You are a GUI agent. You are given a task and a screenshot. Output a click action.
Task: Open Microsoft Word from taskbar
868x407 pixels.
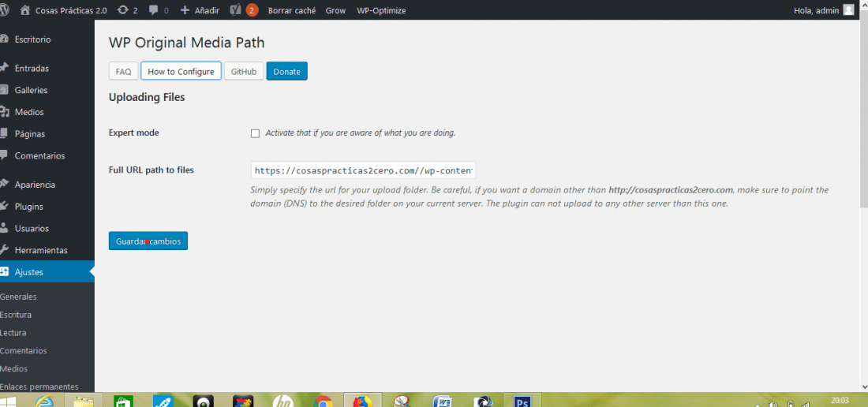(443, 401)
